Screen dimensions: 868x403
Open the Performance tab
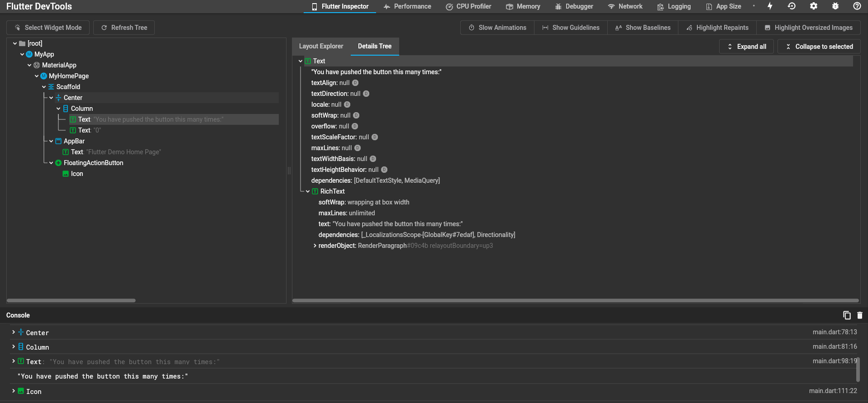407,6
